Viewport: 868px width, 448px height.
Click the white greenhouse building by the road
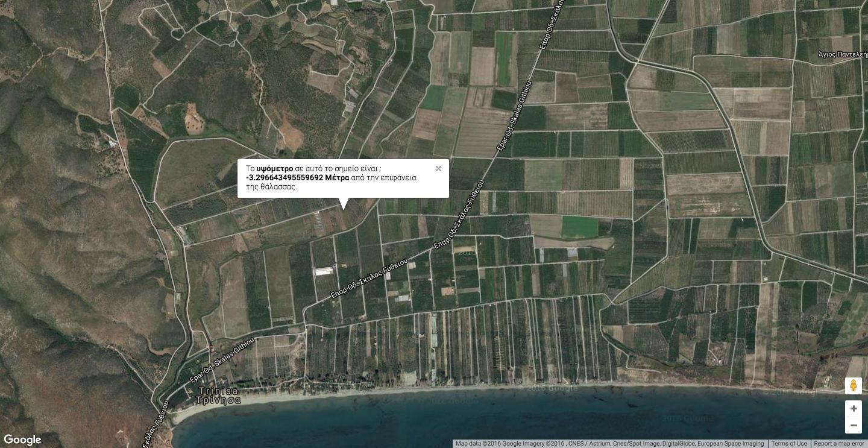[324, 271]
